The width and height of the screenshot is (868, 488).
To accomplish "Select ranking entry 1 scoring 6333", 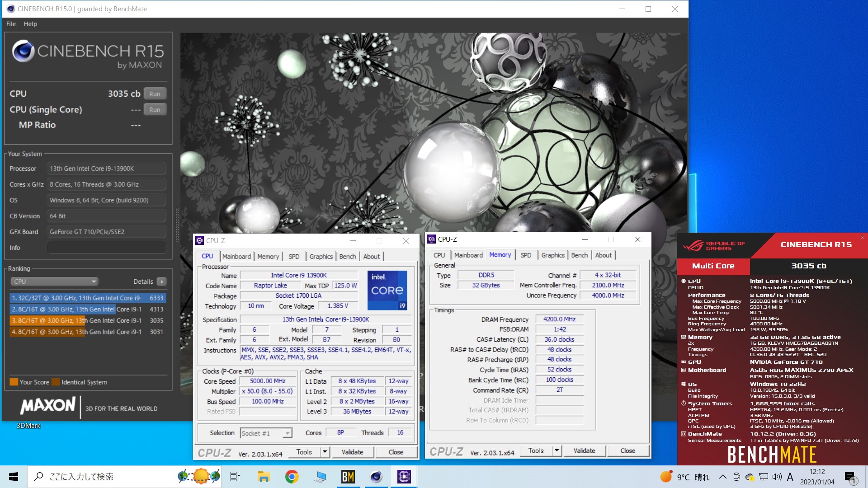I will (x=88, y=298).
